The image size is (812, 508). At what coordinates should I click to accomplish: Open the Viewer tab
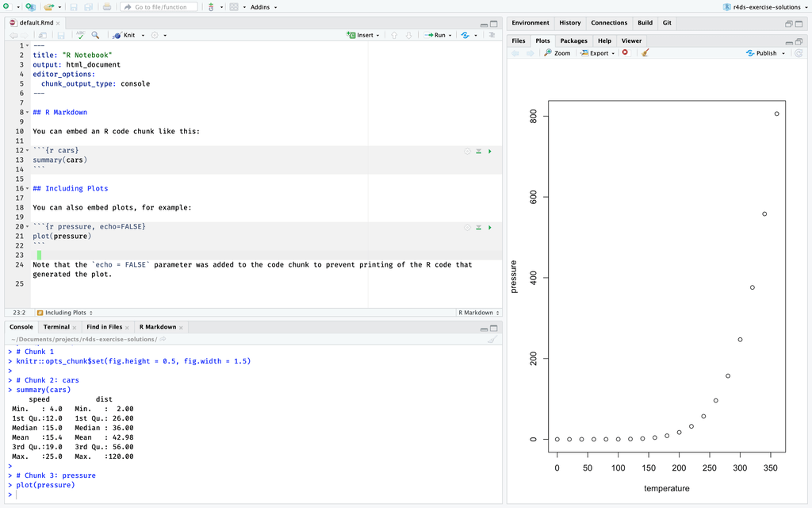pyautogui.click(x=631, y=41)
